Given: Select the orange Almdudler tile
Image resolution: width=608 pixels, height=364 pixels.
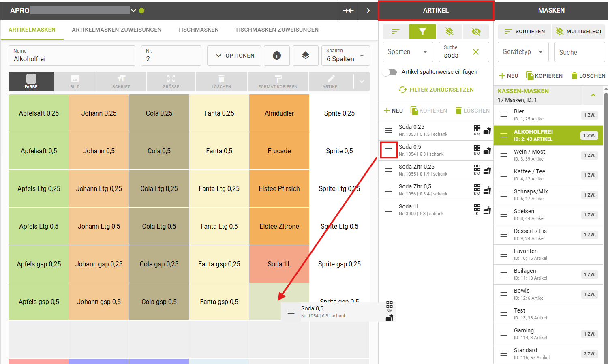Looking at the screenshot, I should pos(279,113).
